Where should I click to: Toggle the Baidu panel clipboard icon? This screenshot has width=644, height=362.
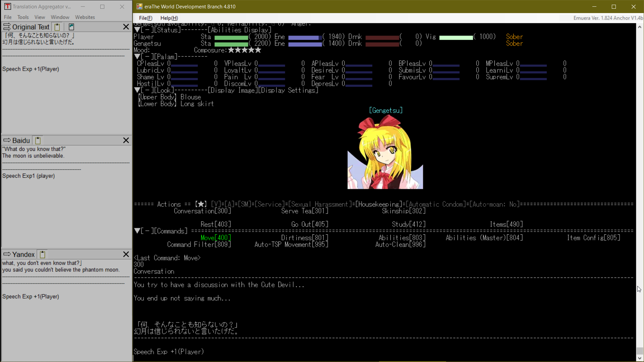coord(38,140)
